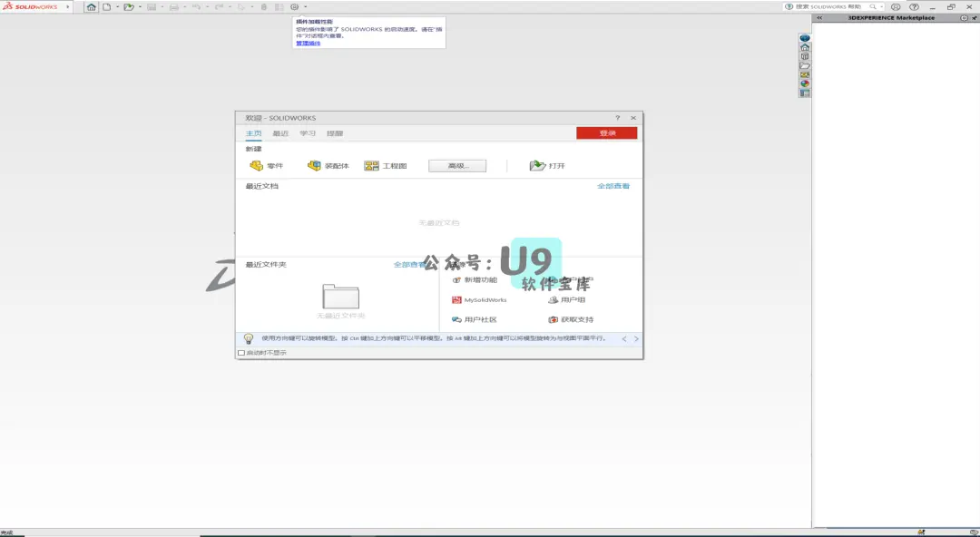Open the Design Library cube tab
This screenshot has height=537, width=980.
(805, 56)
